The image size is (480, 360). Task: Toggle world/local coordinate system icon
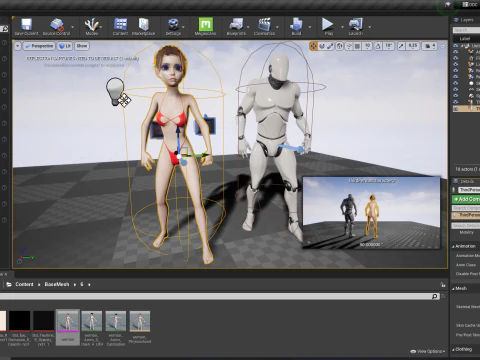[x=340, y=46]
